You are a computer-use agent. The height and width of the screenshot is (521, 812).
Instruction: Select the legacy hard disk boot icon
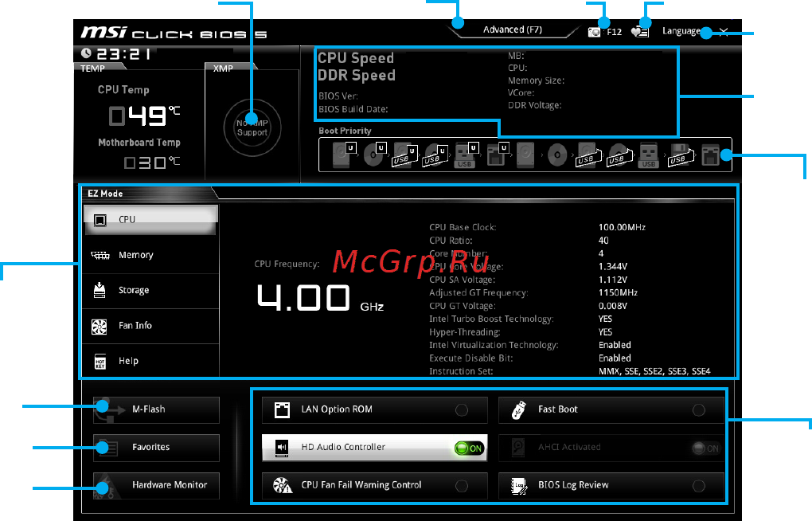pyautogui.click(x=525, y=154)
